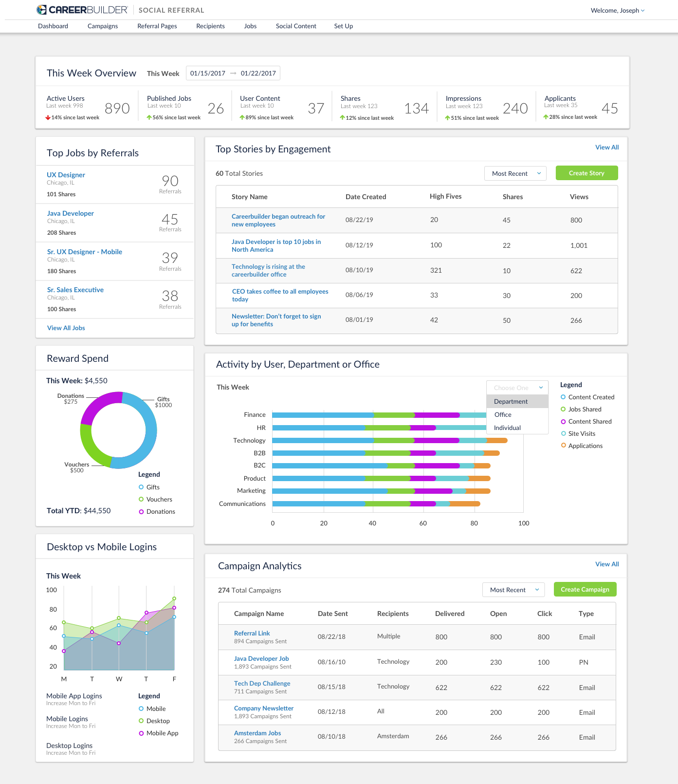Click the green up arrow under Published Jobs
This screenshot has height=784, width=678.
click(149, 117)
